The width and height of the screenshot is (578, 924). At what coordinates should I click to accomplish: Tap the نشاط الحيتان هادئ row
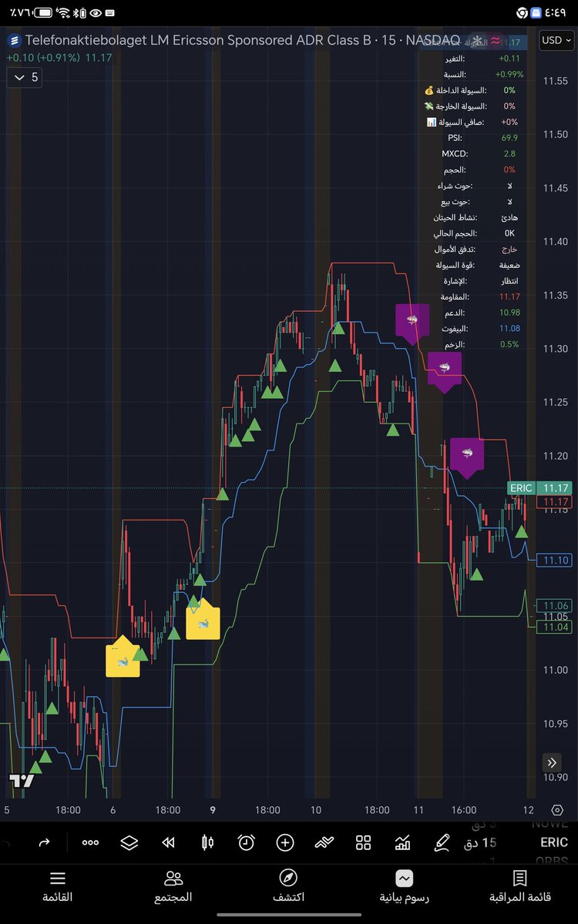click(478, 217)
